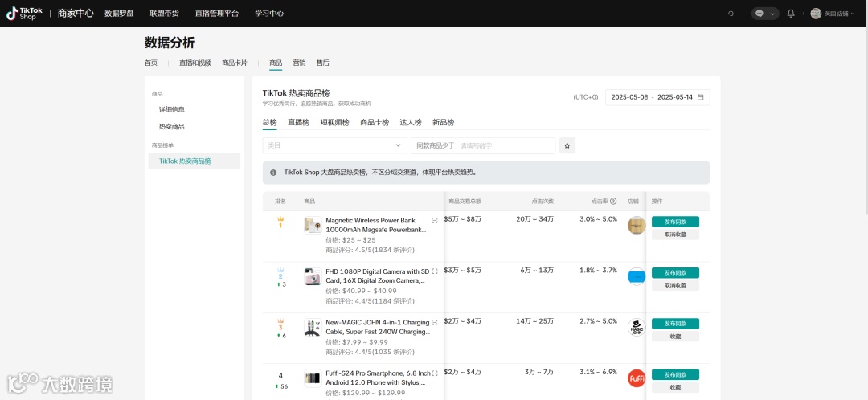Image resolution: width=868 pixels, height=400 pixels.
Task: Switch to the 商品卡片 tab
Action: click(x=235, y=63)
